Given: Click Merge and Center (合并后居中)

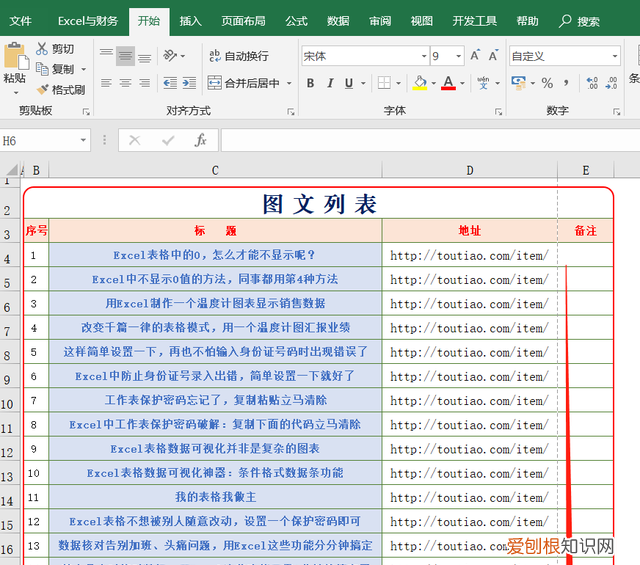Looking at the screenshot, I should 244,83.
